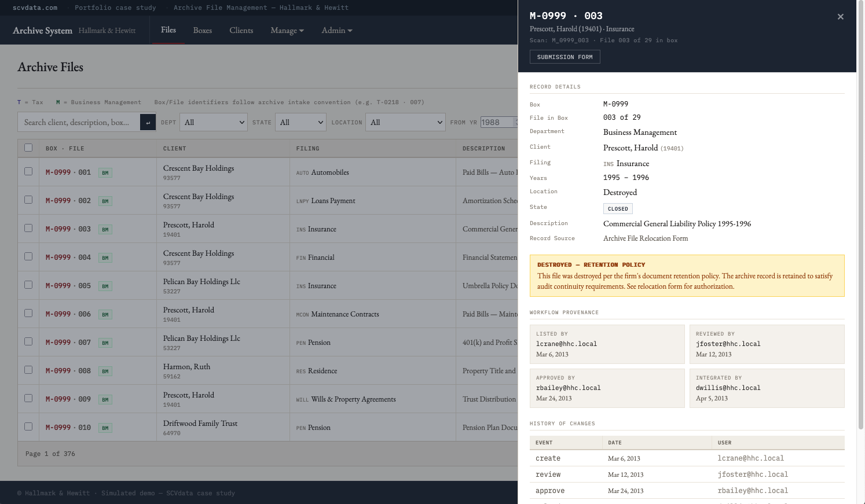Click Crescent Bay Holdings in row 001
This screenshot has height=504, width=865.
pos(199,168)
